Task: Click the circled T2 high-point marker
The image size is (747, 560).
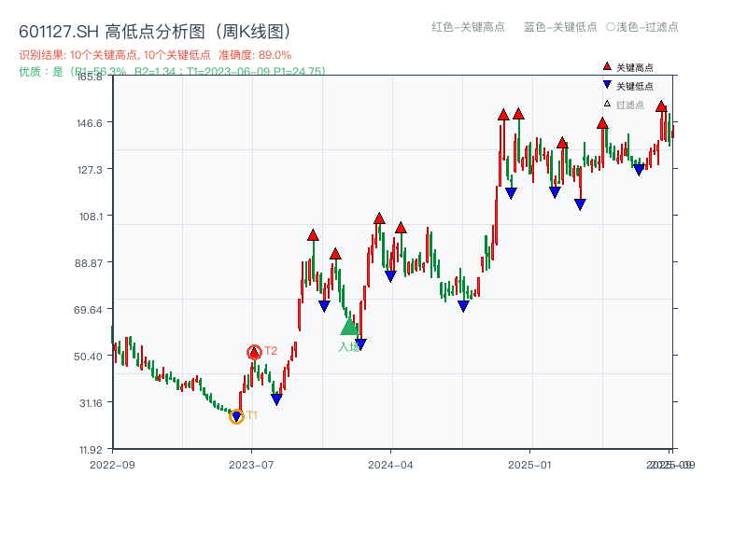Action: point(253,352)
